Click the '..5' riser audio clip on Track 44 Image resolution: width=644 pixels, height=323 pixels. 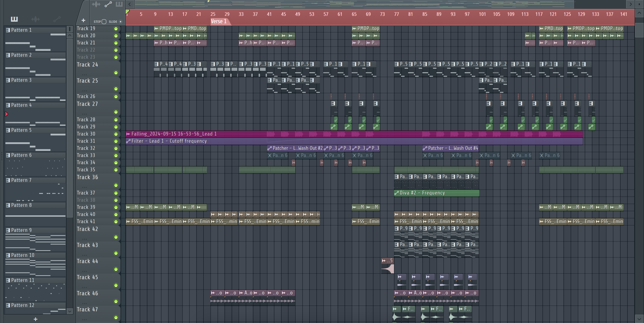coord(388,266)
